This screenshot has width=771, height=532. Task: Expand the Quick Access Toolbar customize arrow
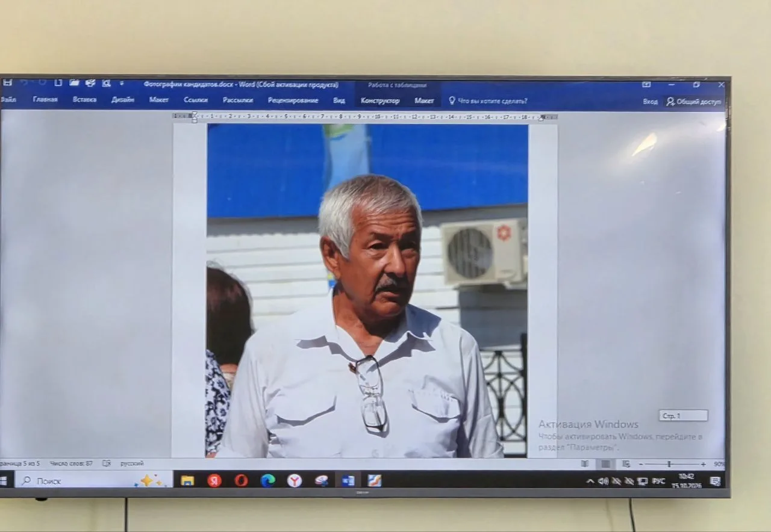(x=121, y=83)
